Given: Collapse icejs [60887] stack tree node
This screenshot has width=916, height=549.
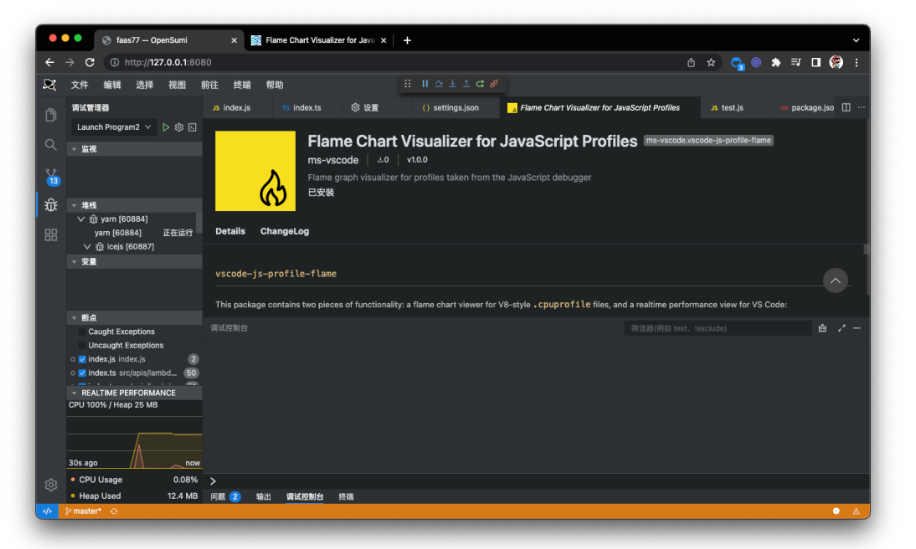Looking at the screenshot, I should tap(88, 246).
